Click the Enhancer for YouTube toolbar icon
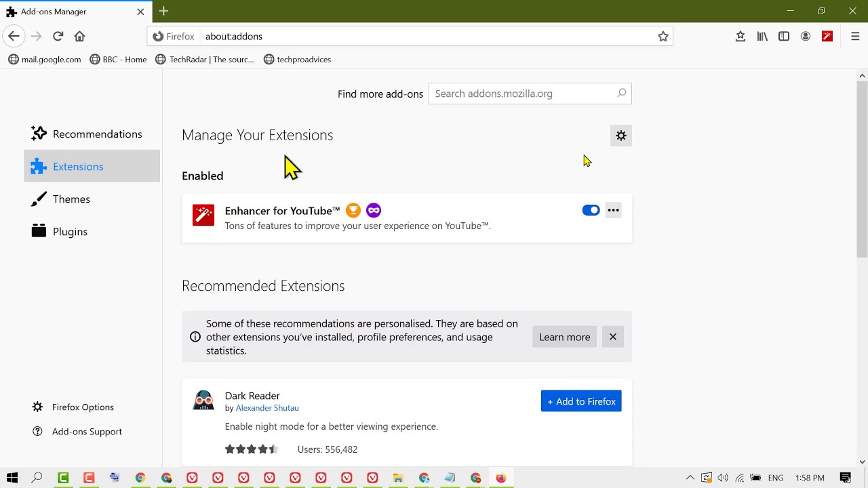Image resolution: width=868 pixels, height=488 pixels. click(x=827, y=37)
